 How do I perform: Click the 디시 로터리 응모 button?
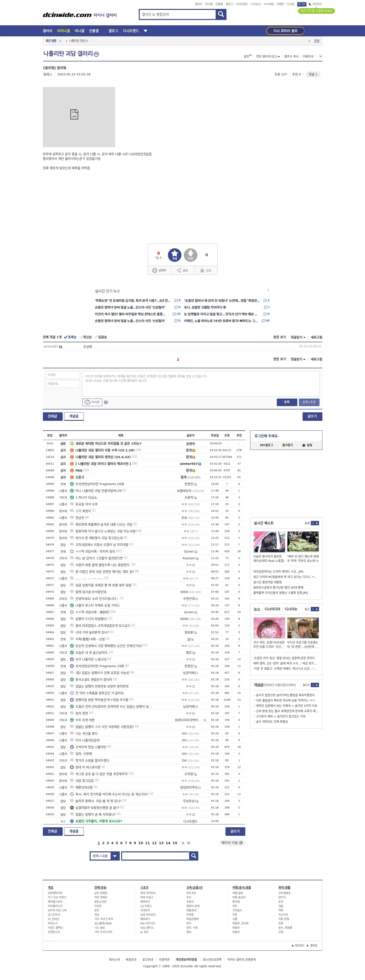(x=285, y=31)
